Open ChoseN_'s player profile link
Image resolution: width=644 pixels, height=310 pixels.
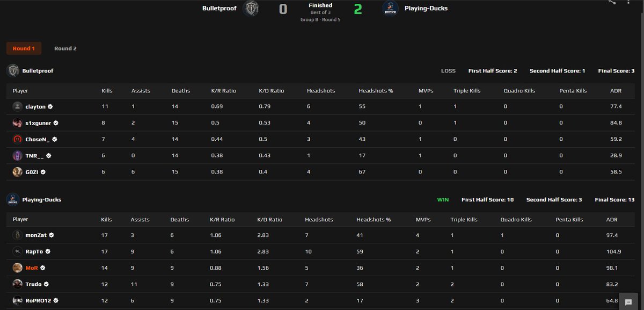click(x=38, y=139)
